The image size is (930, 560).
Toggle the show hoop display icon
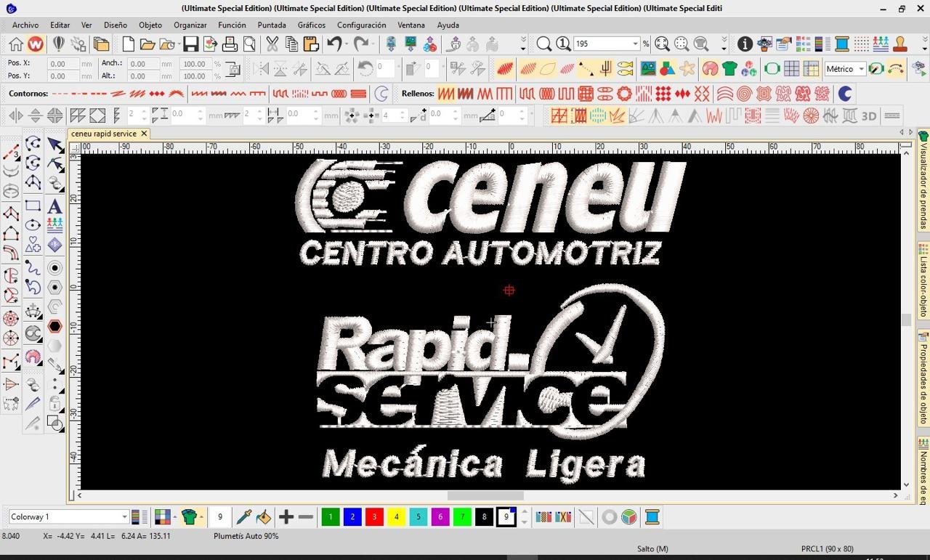click(772, 69)
